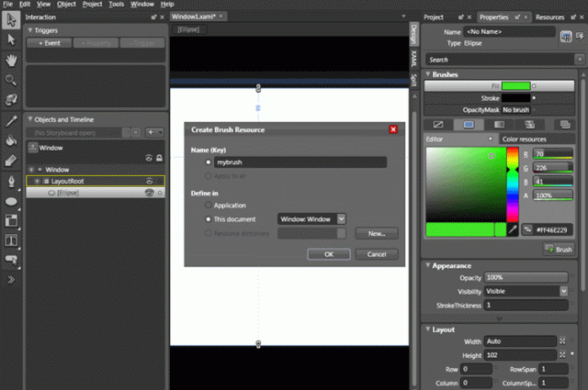The height and width of the screenshot is (390, 588).
Task: Click the Search properties field
Action: [500, 60]
